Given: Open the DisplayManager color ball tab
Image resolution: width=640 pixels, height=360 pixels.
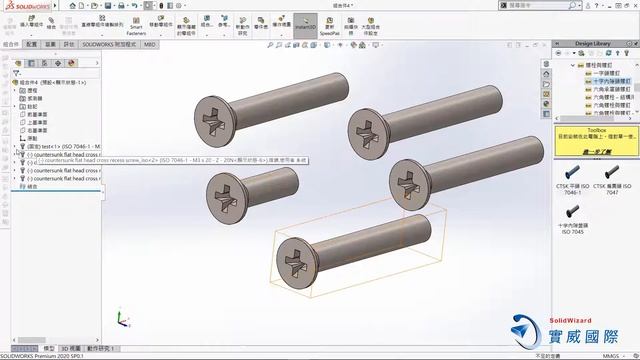Looking at the screenshot, I should (x=71, y=63).
